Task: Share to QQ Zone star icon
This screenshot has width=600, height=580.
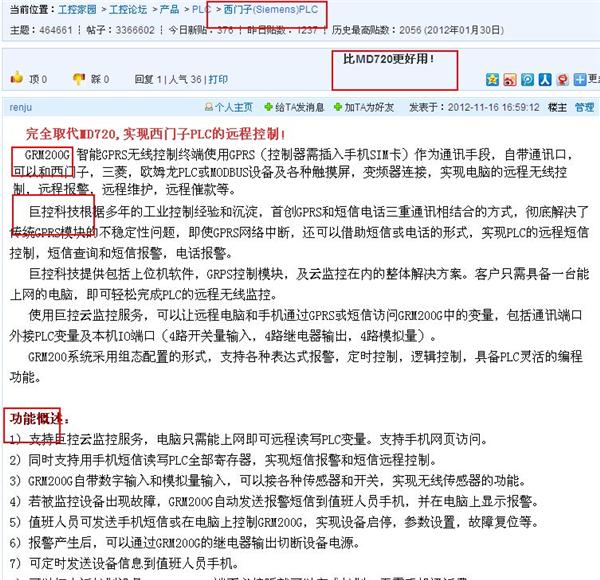Action: point(492,80)
